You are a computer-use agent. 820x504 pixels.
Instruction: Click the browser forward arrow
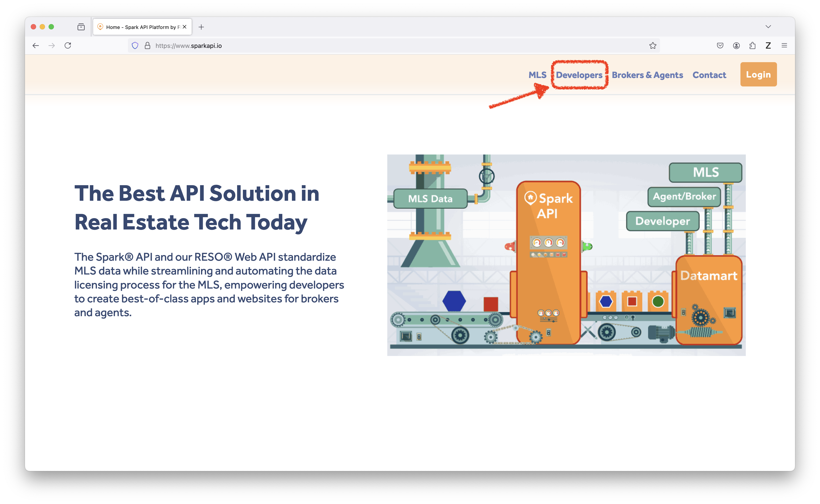[x=52, y=46]
